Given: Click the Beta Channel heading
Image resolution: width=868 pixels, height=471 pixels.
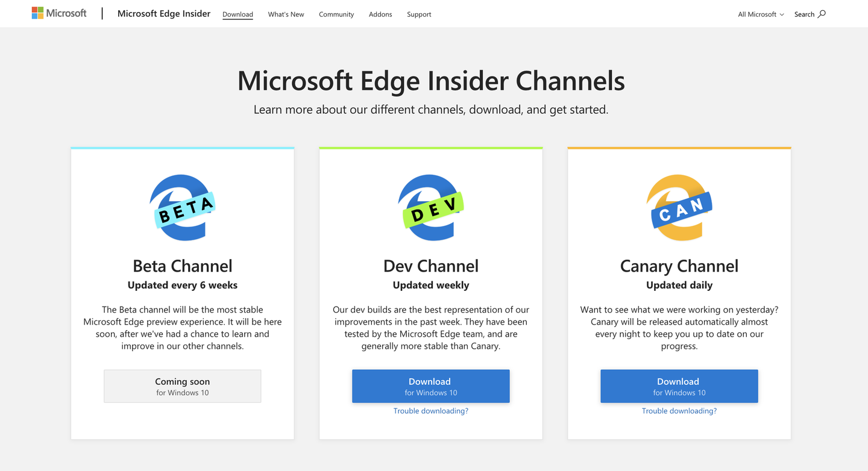Looking at the screenshot, I should [183, 266].
